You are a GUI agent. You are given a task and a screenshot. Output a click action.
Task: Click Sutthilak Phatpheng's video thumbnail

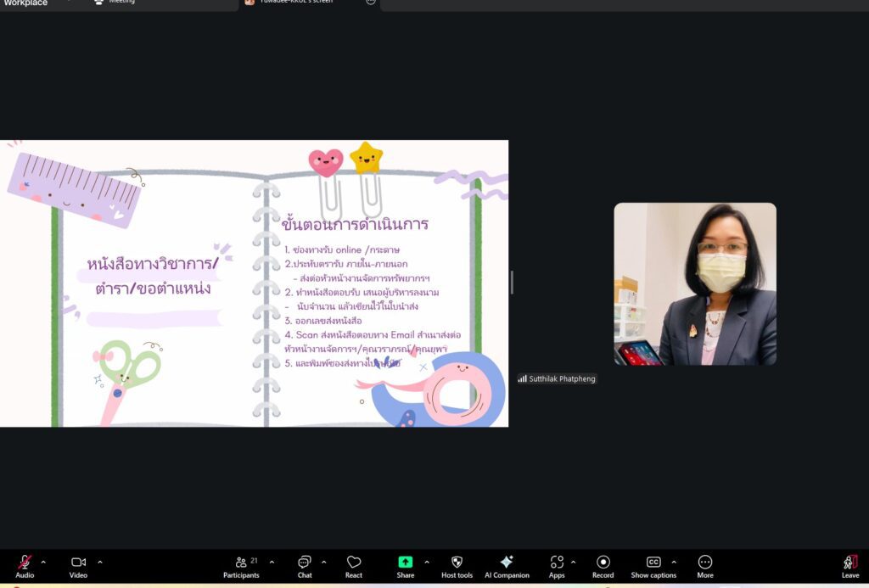[695, 283]
